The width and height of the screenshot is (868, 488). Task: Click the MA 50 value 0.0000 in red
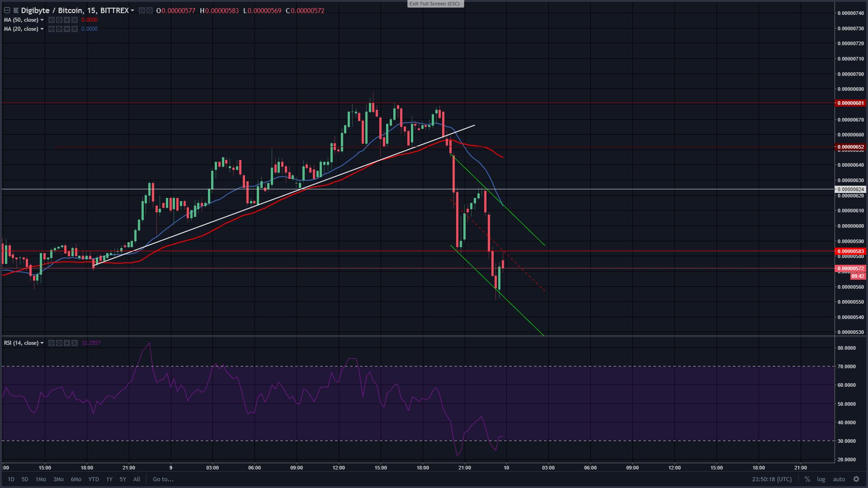tap(89, 20)
